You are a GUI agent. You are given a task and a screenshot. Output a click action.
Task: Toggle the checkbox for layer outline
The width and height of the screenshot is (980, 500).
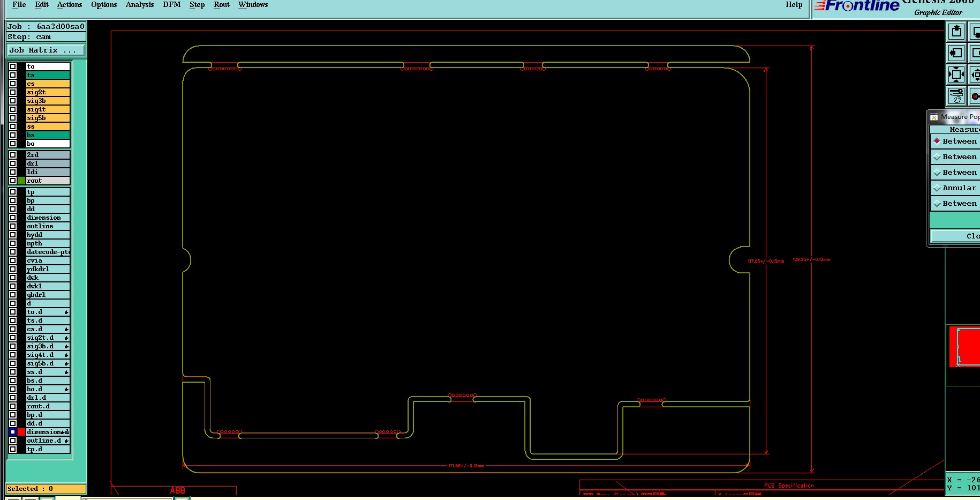pos(13,226)
